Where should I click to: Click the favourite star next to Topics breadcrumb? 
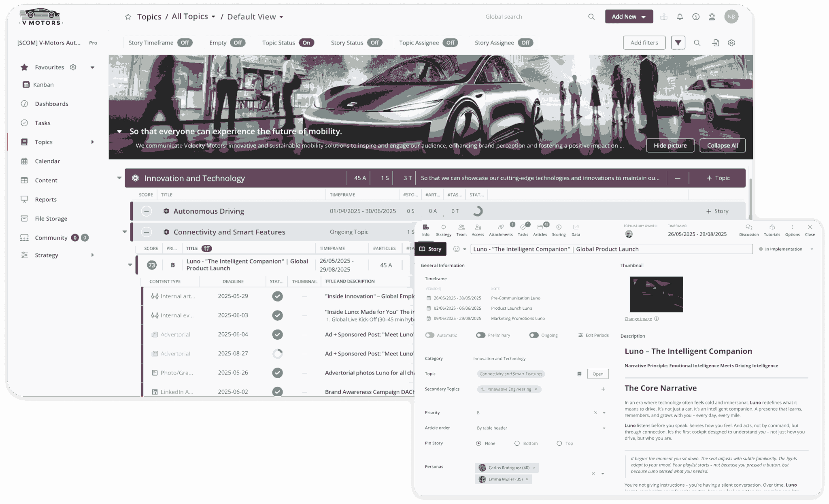(x=128, y=17)
